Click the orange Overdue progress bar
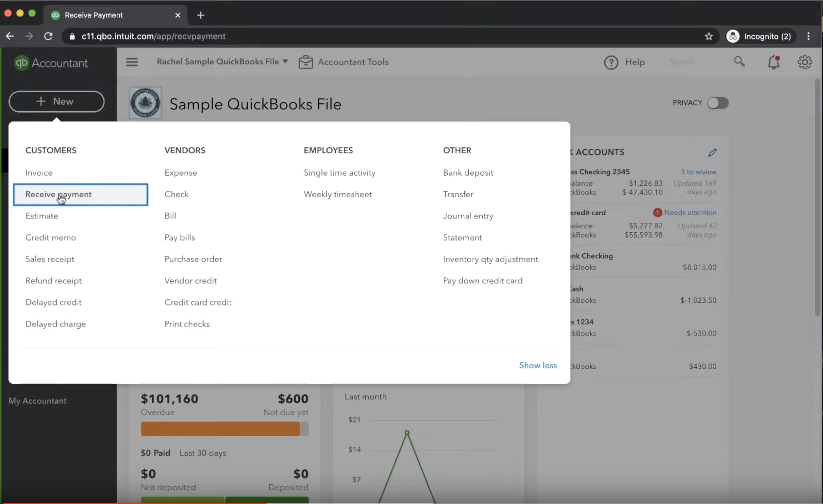The width and height of the screenshot is (823, 504). [220, 428]
